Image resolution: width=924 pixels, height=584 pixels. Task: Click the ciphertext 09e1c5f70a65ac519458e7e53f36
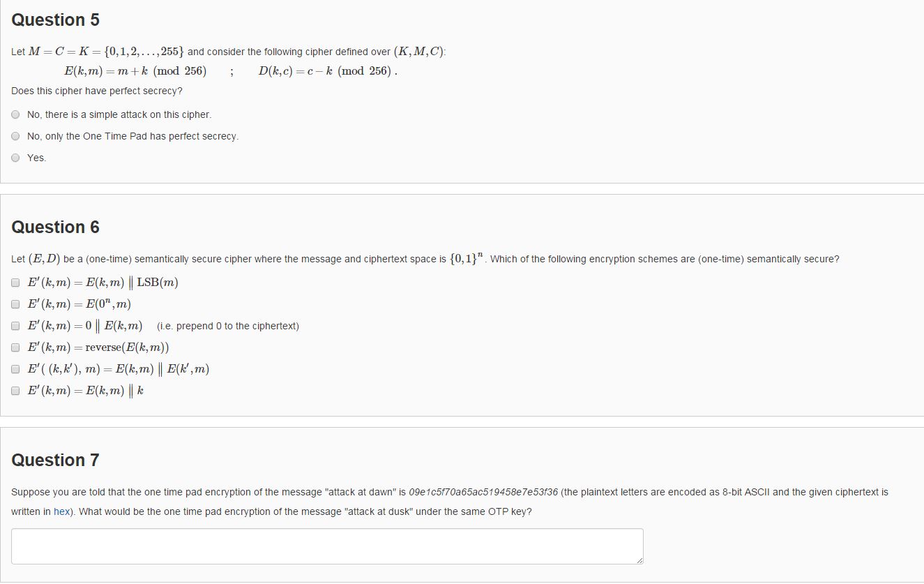[x=483, y=492]
